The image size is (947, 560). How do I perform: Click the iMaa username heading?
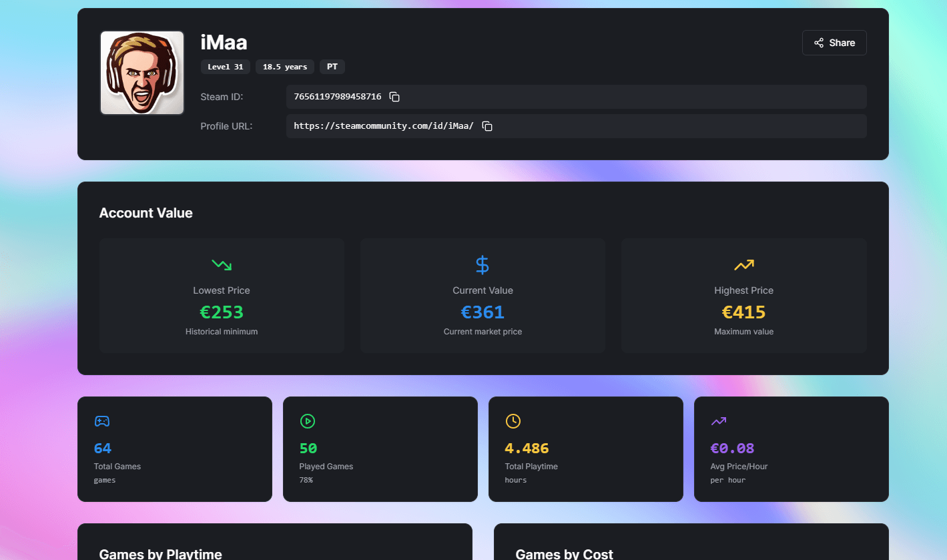224,43
